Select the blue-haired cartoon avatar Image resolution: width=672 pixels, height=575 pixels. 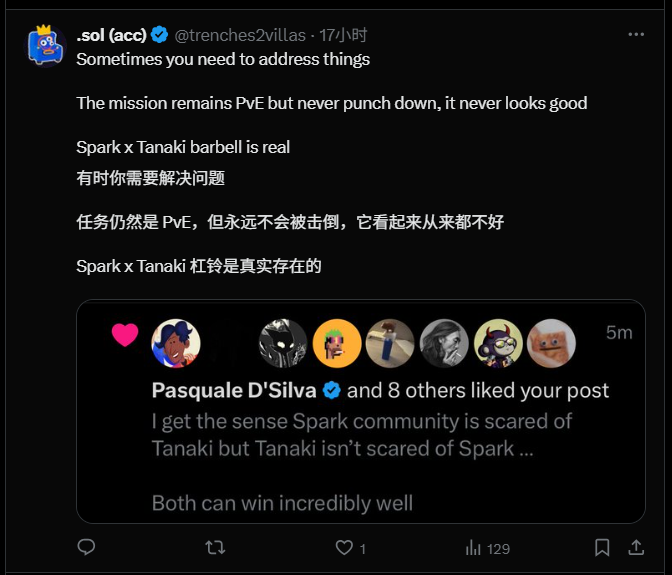(176, 343)
